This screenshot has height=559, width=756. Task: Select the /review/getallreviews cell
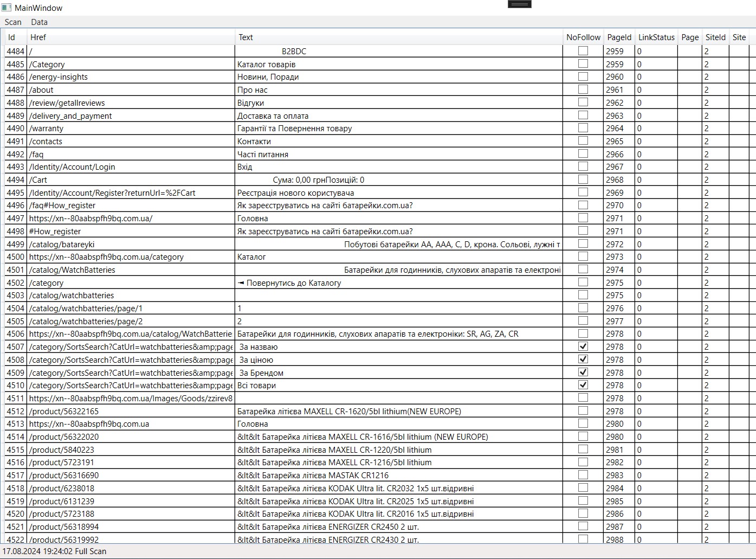click(x=131, y=102)
